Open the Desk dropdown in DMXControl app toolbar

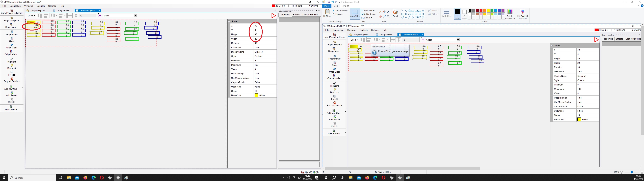click(x=31, y=15)
